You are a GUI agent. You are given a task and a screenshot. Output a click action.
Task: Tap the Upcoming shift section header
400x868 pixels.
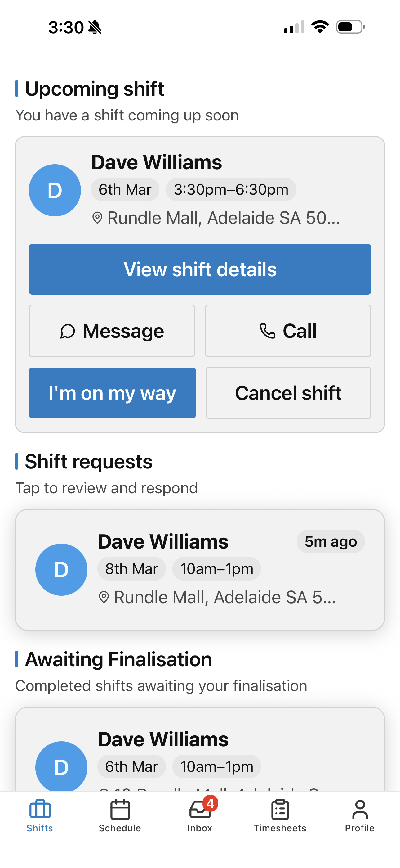89,88
